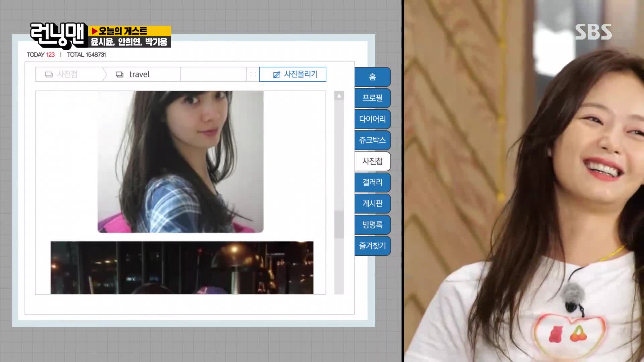Go to the 갤러리 tab

tap(372, 182)
